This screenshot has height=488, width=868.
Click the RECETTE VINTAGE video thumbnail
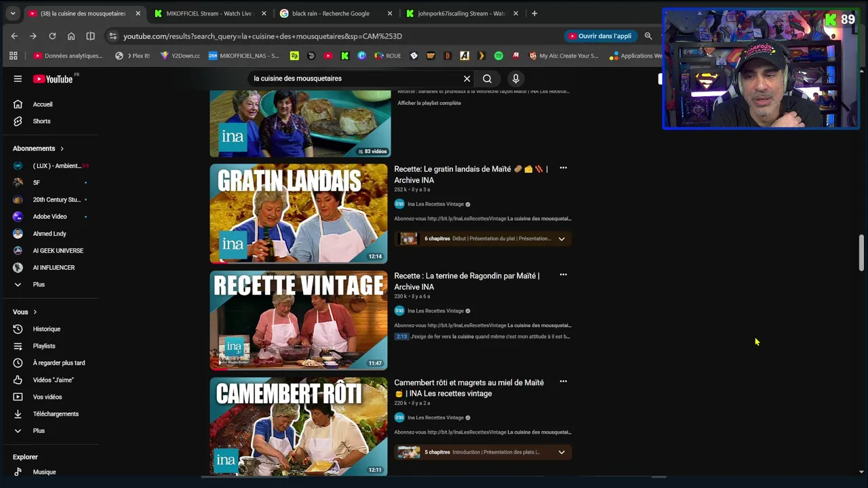(298, 320)
